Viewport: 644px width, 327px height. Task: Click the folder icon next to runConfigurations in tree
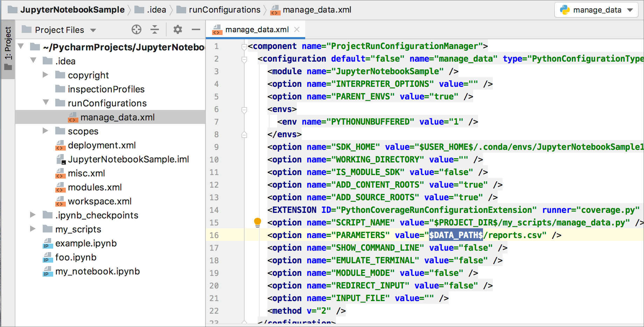point(59,103)
